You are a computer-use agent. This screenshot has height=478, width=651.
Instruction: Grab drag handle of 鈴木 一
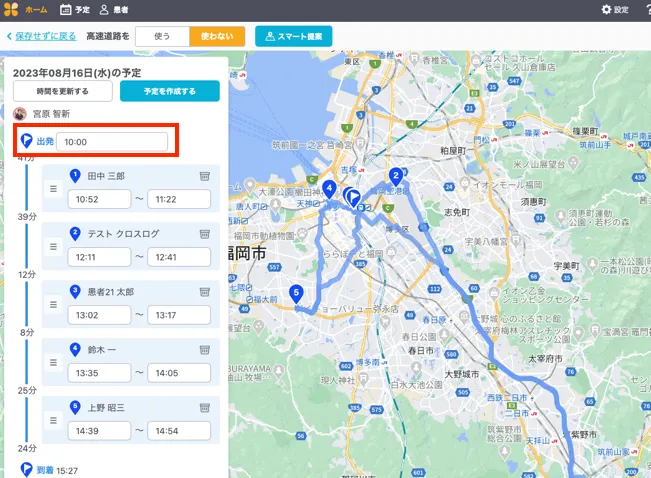click(x=54, y=363)
